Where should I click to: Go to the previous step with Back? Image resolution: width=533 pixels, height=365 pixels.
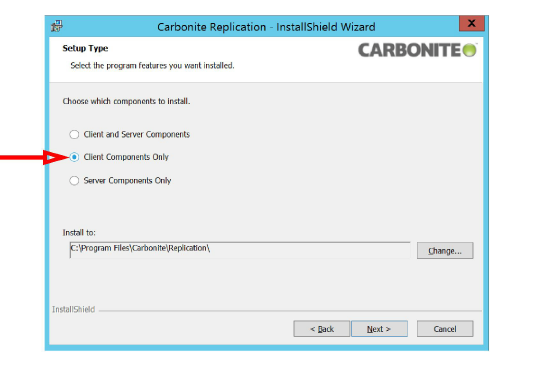[x=322, y=329]
